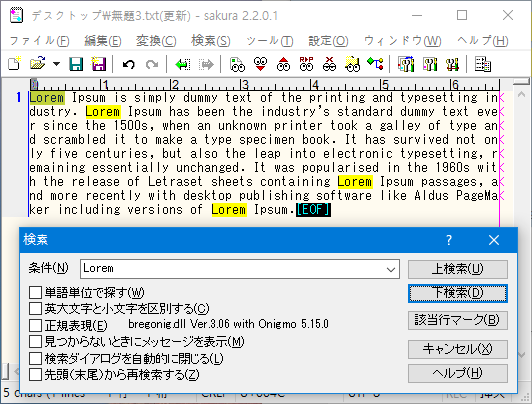
Task: Expand recent files arrow beside open icon
Action: click(x=57, y=64)
